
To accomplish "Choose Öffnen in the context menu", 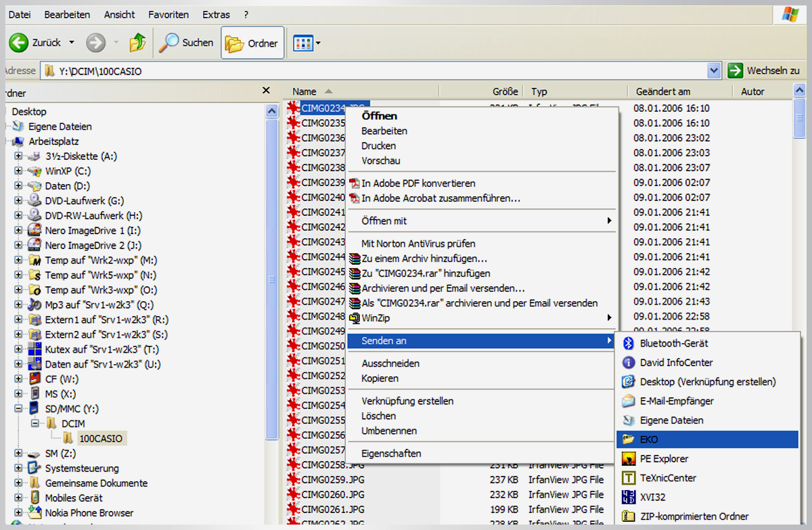I will point(482,116).
